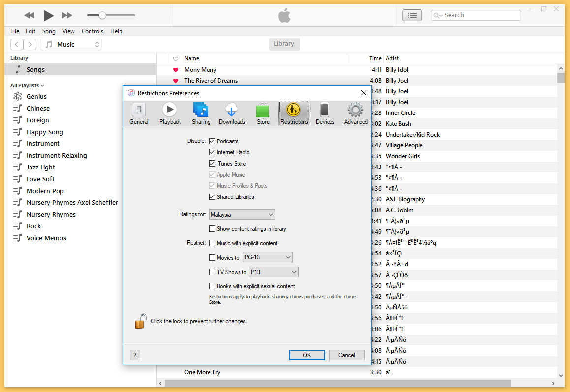Image resolution: width=570 pixels, height=392 pixels.
Task: Close the Restrictions Preferences dialog
Action: click(x=363, y=93)
